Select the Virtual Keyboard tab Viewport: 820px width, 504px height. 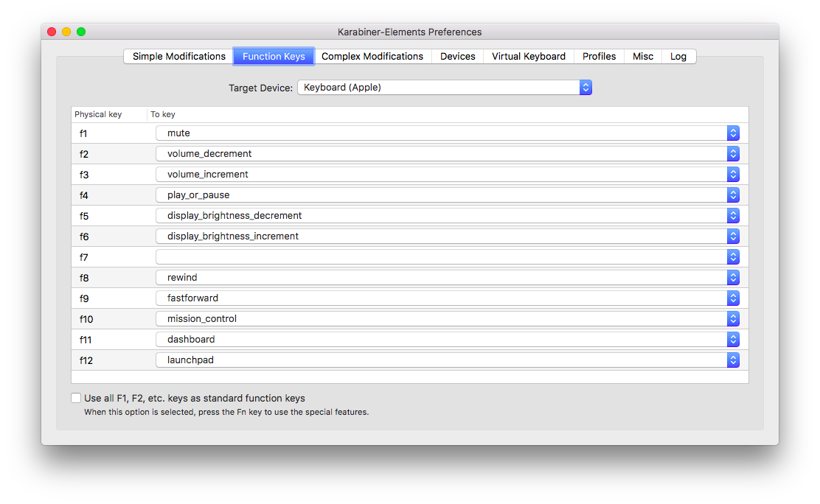point(529,57)
